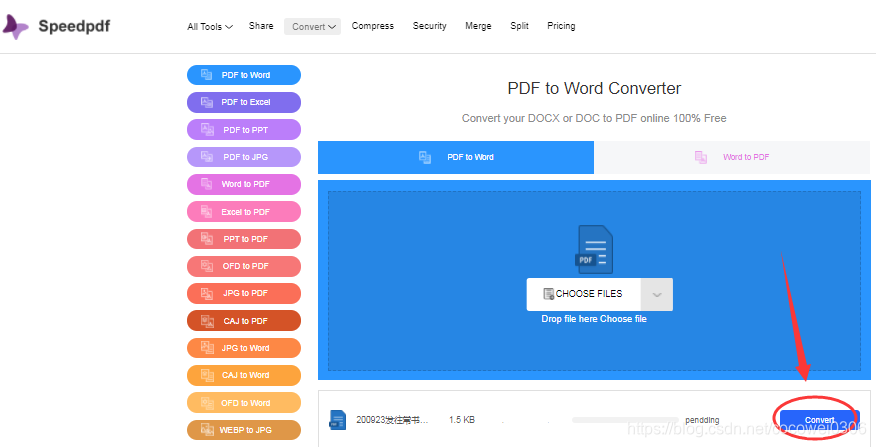The height and width of the screenshot is (447, 876).
Task: Choose PDF to PPT label in sidebar
Action: pyautogui.click(x=246, y=130)
